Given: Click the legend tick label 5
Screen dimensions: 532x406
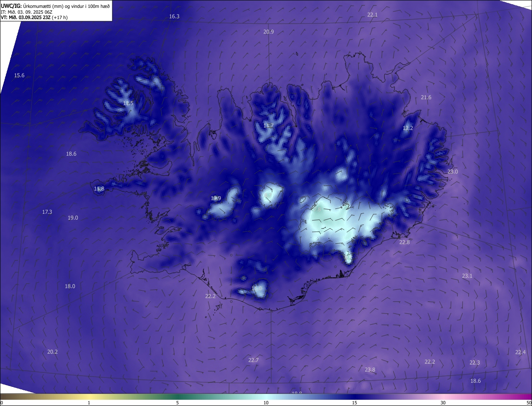Looking at the screenshot, I should coord(177,403).
